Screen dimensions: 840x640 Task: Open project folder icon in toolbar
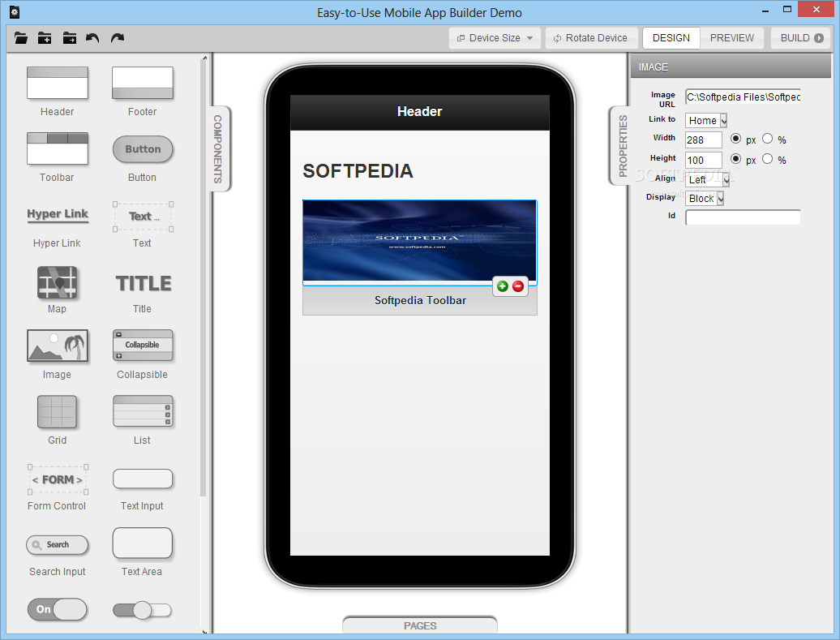click(x=21, y=38)
